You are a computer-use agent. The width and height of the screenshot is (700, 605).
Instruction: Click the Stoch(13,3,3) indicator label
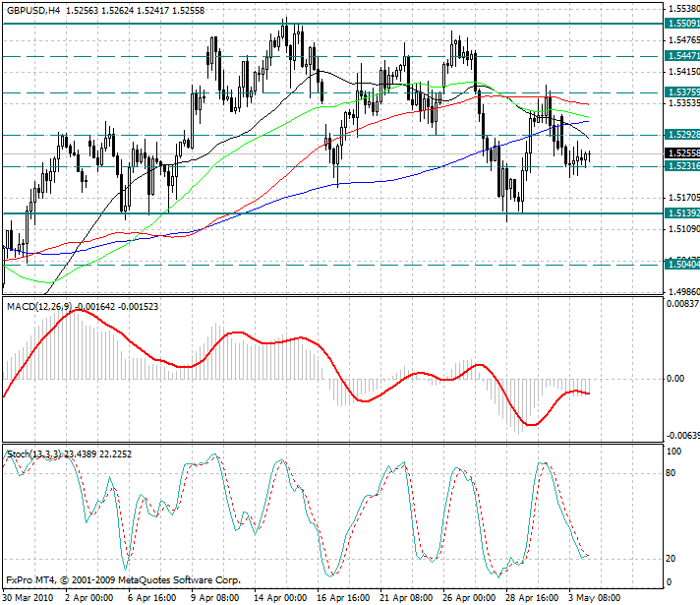click(36, 454)
